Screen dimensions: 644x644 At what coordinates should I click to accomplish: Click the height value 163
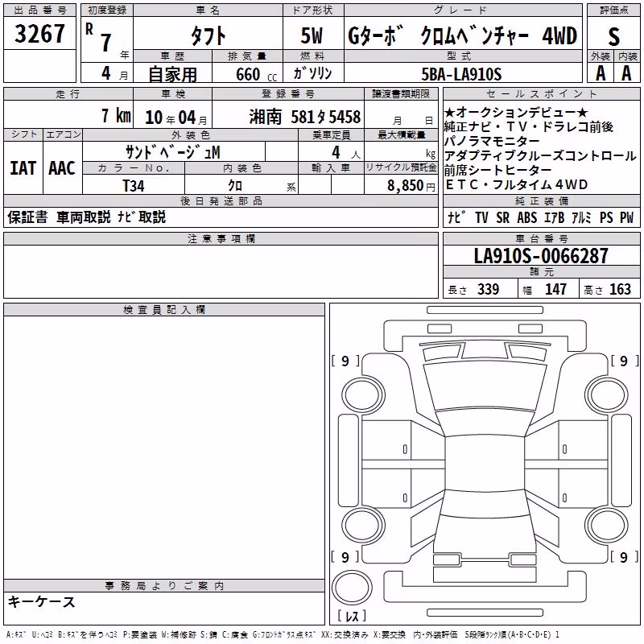pyautogui.click(x=620, y=289)
